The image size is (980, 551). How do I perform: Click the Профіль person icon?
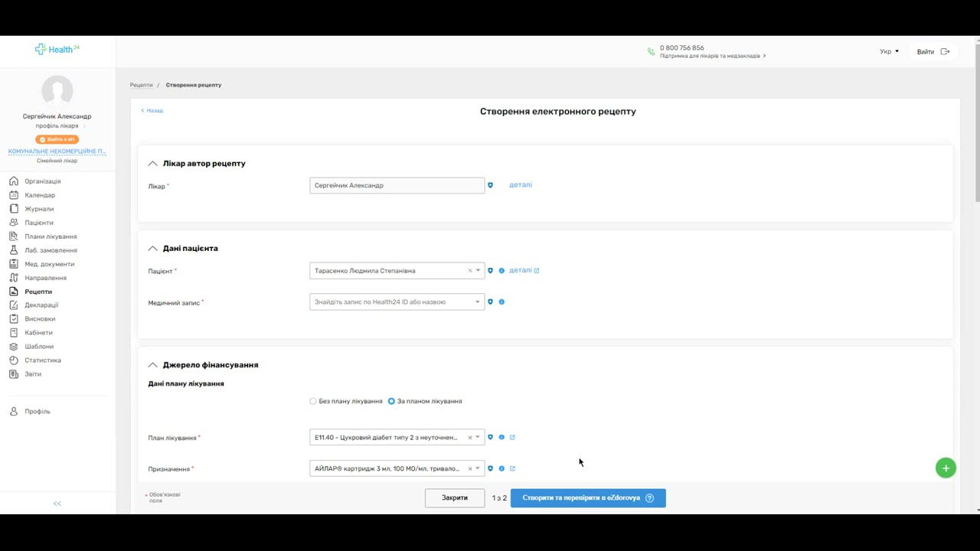click(14, 411)
